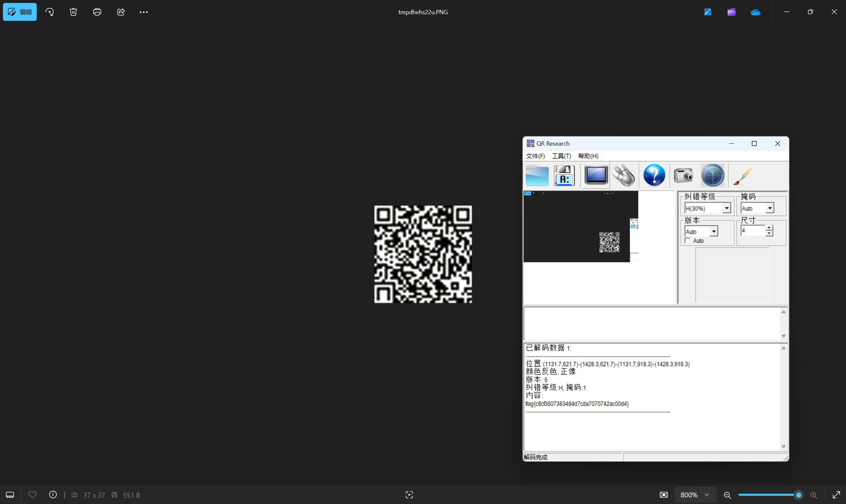Restore down the Photos window
Screen dimensions: 846x504
coord(810,12)
